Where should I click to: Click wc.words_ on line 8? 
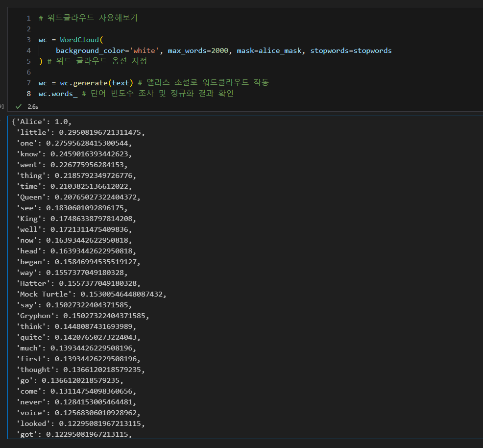tap(58, 94)
